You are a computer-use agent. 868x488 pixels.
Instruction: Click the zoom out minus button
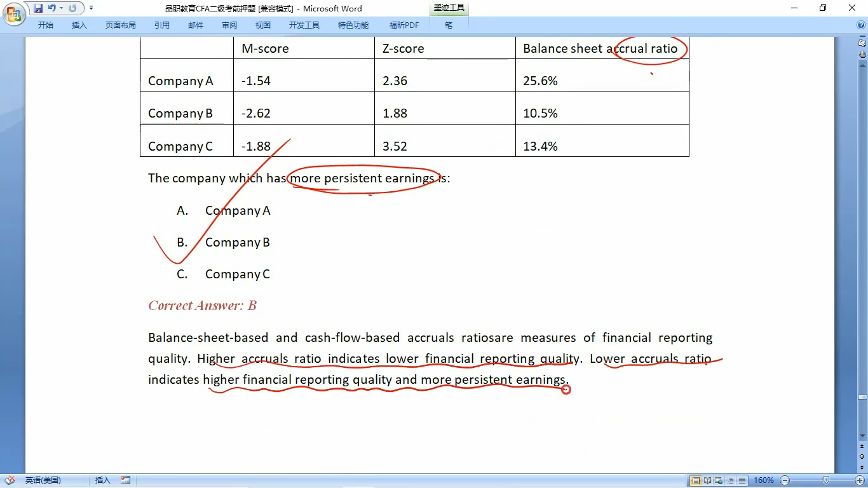(x=785, y=480)
